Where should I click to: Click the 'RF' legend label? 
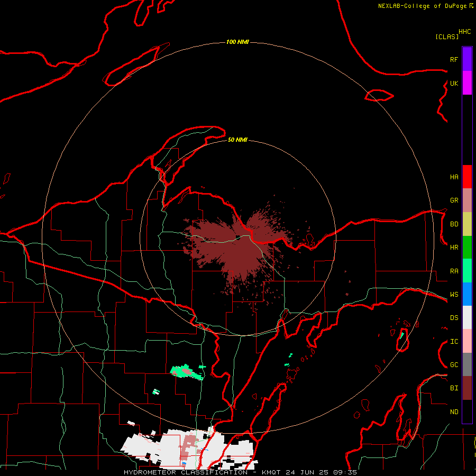tap(454, 59)
